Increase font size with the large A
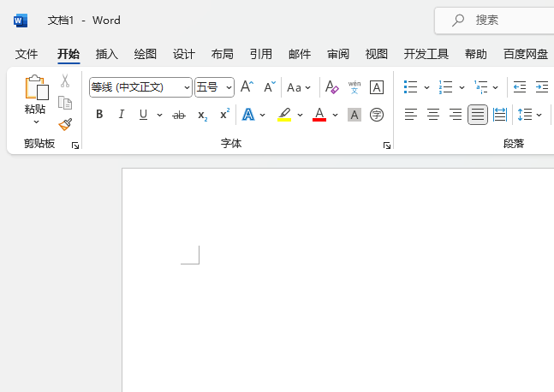The image size is (554, 392). tap(247, 86)
